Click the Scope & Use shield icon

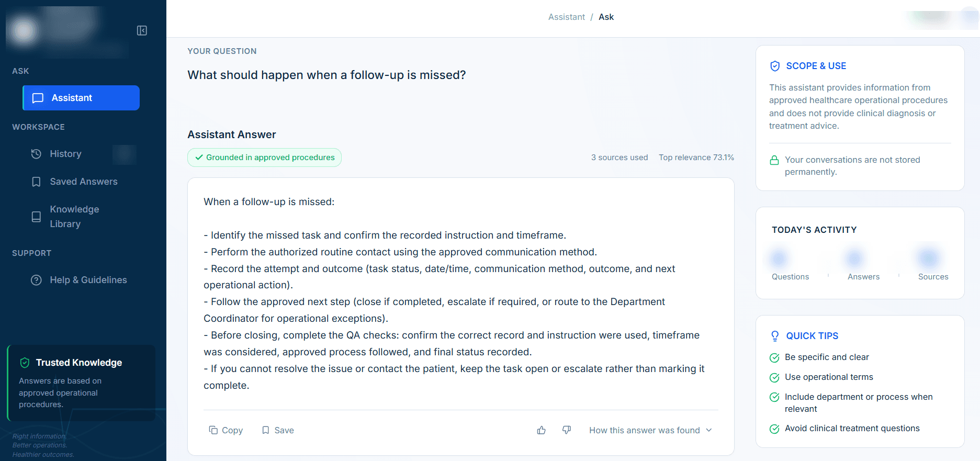[775, 66]
